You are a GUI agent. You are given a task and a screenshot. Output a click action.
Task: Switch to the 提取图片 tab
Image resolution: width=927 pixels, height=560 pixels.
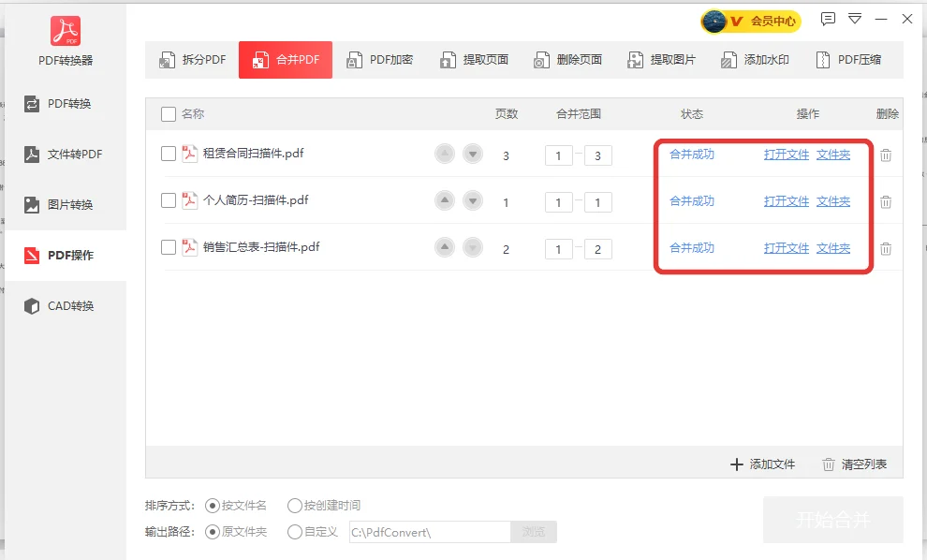(x=660, y=60)
